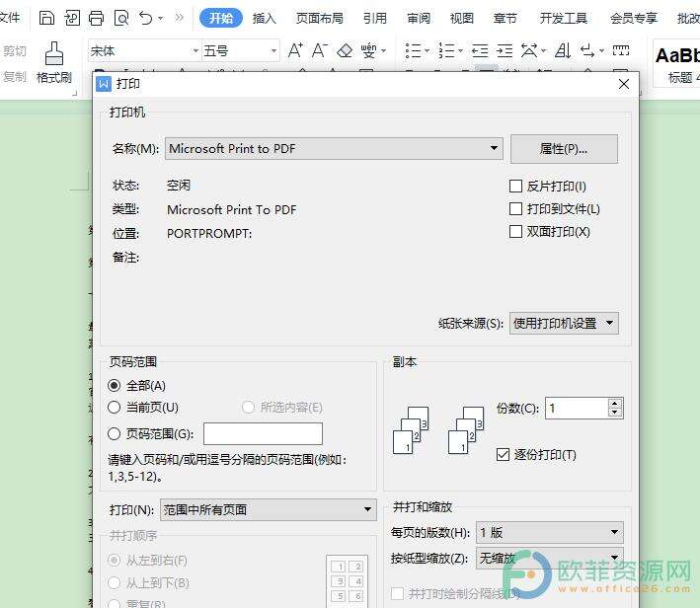Click the Print dialog W logo icon
The image size is (700, 608).
coord(104,84)
